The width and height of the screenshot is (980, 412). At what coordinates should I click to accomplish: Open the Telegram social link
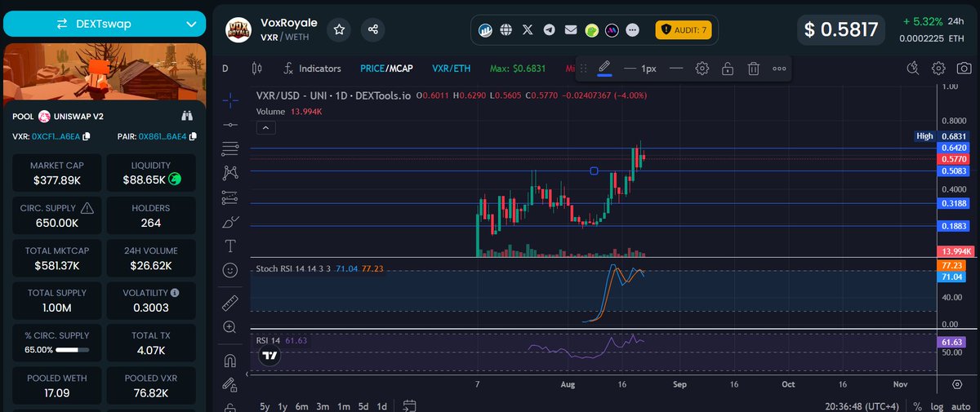click(549, 30)
